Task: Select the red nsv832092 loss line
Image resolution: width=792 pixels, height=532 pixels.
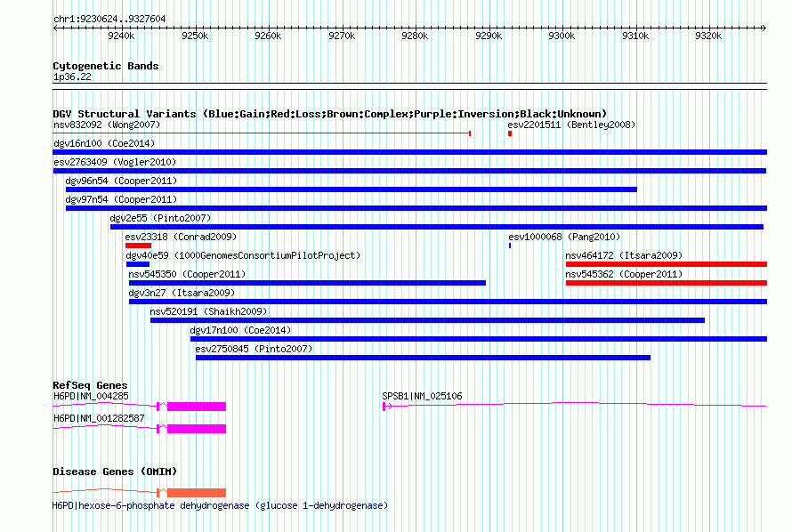Action: click(x=262, y=133)
